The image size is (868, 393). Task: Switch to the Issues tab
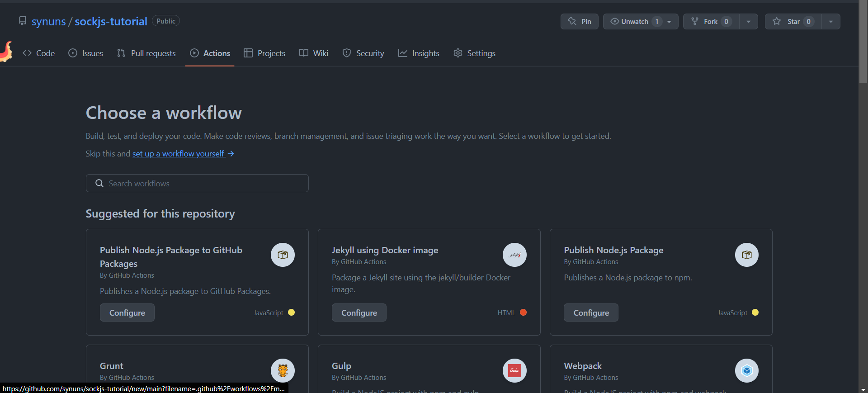[x=85, y=53]
